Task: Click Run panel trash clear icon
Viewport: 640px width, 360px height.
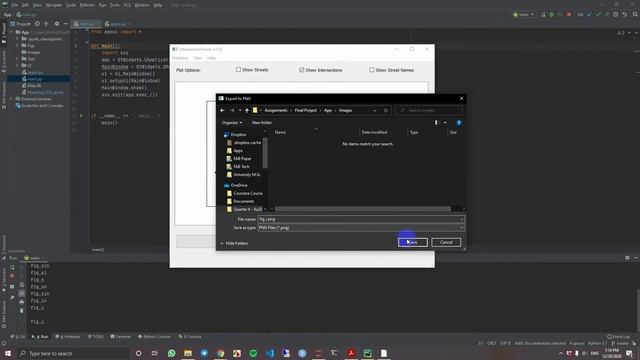Action: 22,311
